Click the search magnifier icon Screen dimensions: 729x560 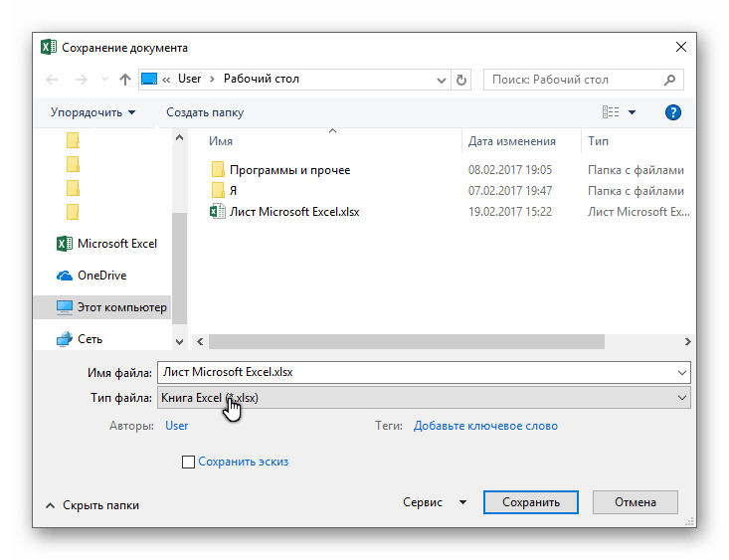(x=669, y=80)
